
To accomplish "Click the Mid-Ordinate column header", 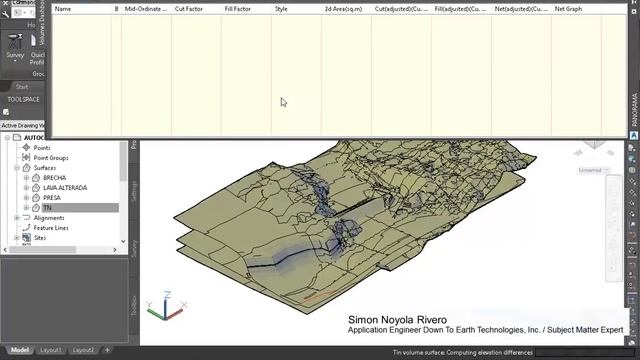I will pyautogui.click(x=146, y=9).
